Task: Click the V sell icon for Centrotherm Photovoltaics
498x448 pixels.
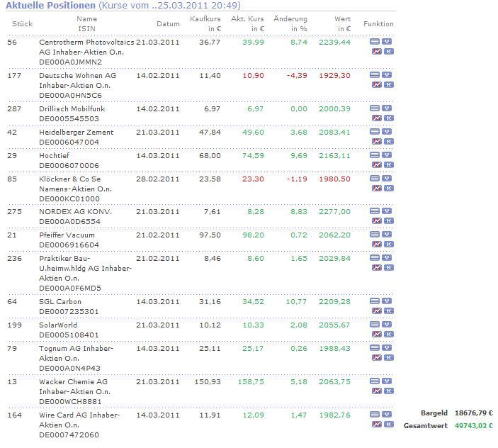Action: coord(387,41)
